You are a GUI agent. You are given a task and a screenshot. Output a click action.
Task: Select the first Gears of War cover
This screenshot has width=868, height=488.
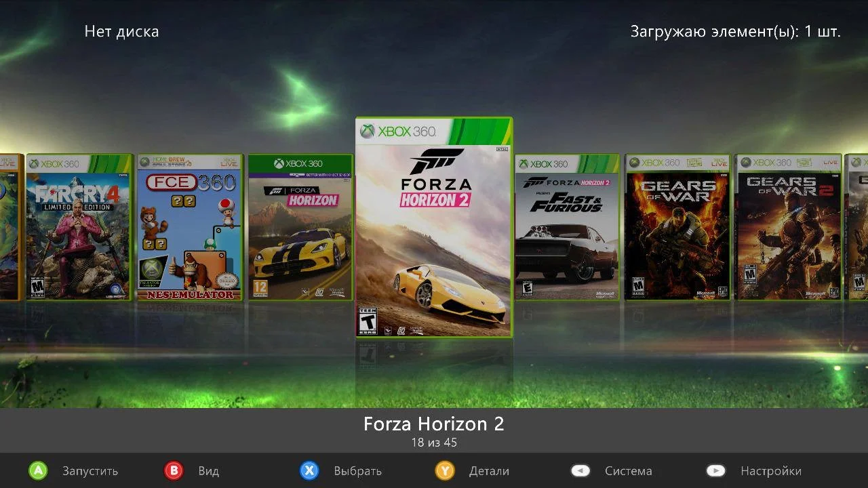tap(677, 227)
